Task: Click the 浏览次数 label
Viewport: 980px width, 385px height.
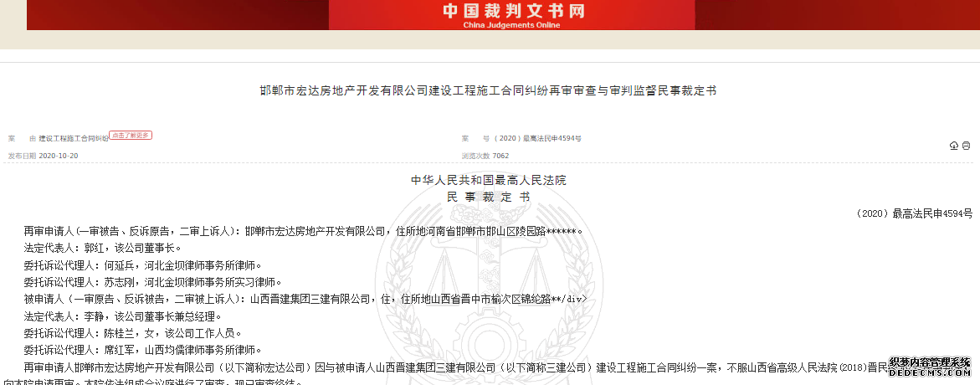Action: 475,156
